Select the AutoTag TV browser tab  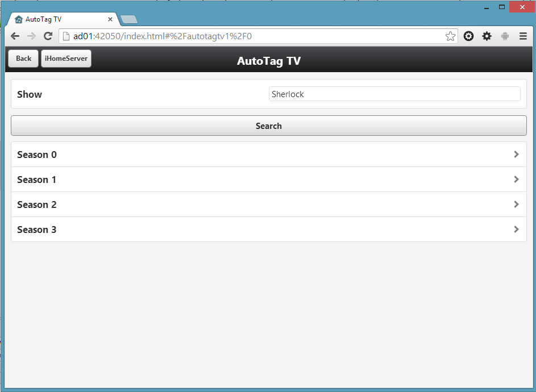[57, 19]
